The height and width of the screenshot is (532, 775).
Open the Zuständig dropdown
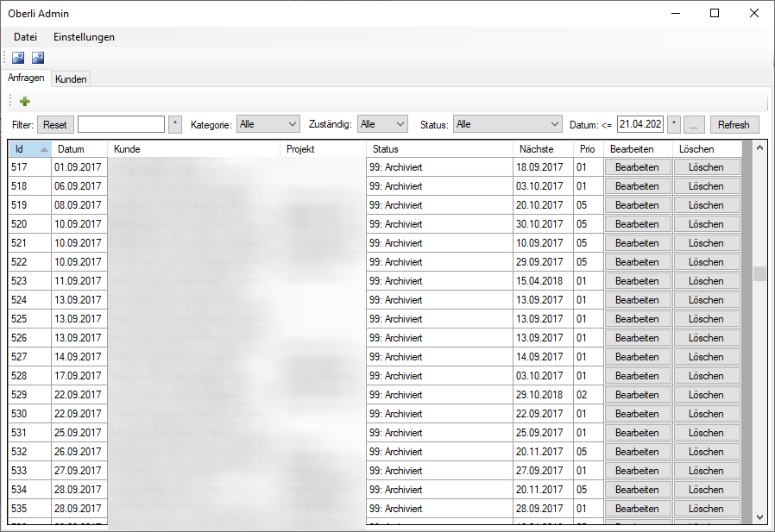pos(382,124)
